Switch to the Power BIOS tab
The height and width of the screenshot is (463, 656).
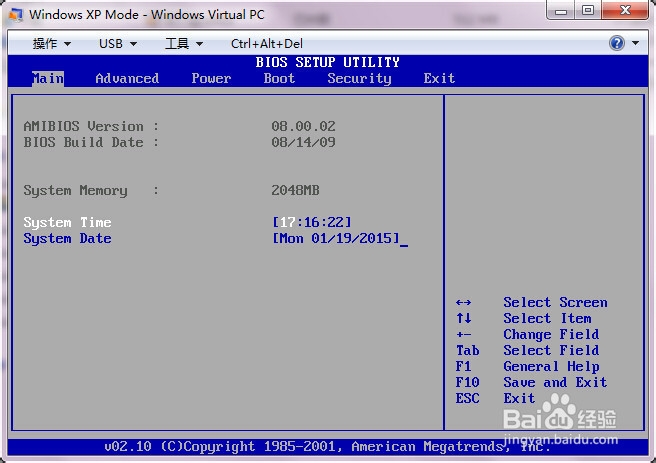tap(211, 78)
